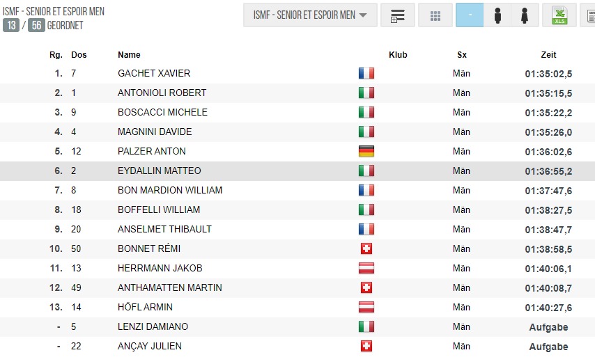Filter results by female icon

(525, 15)
